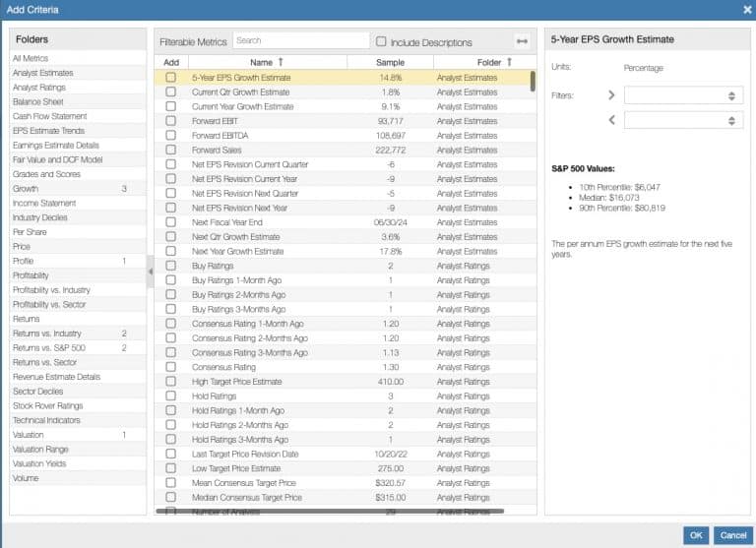The width and height of the screenshot is (756, 548).
Task: Enable the Include Descriptions checkbox
Action: coord(381,42)
